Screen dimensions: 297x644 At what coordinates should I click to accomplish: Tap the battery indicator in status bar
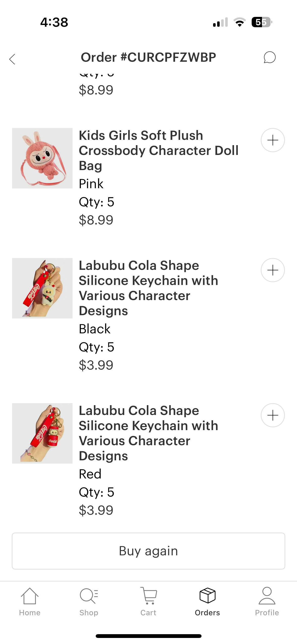(261, 22)
